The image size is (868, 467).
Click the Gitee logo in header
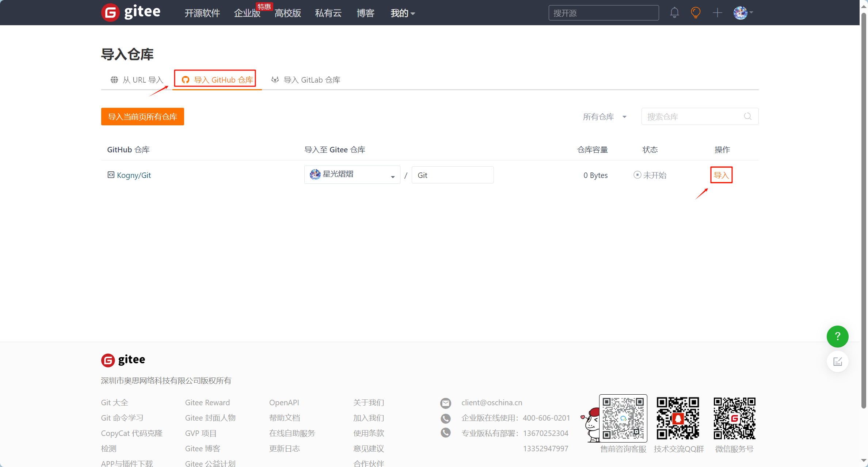[x=131, y=12]
